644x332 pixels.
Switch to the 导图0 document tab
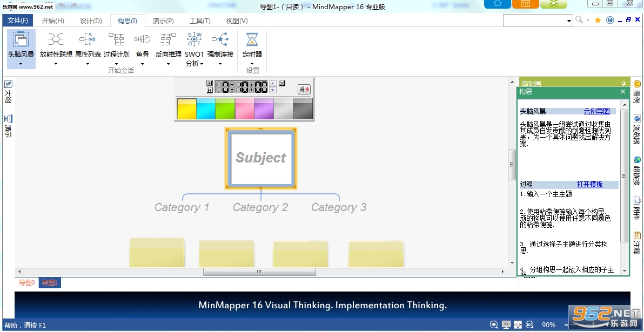coord(26,283)
